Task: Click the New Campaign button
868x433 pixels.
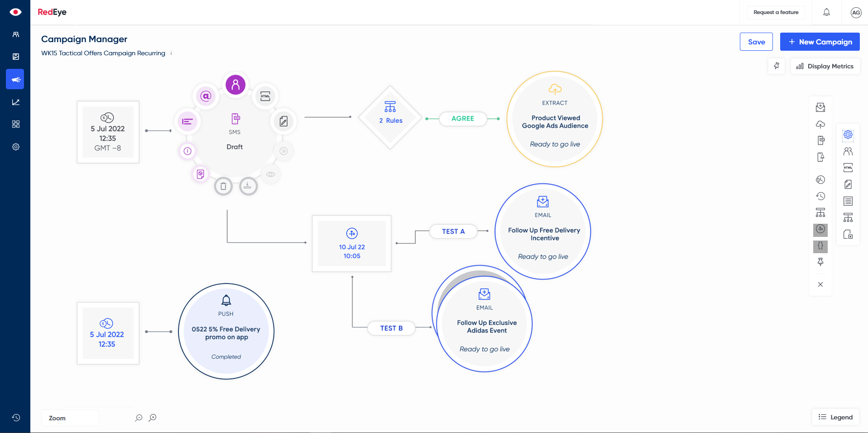Action: pos(820,42)
